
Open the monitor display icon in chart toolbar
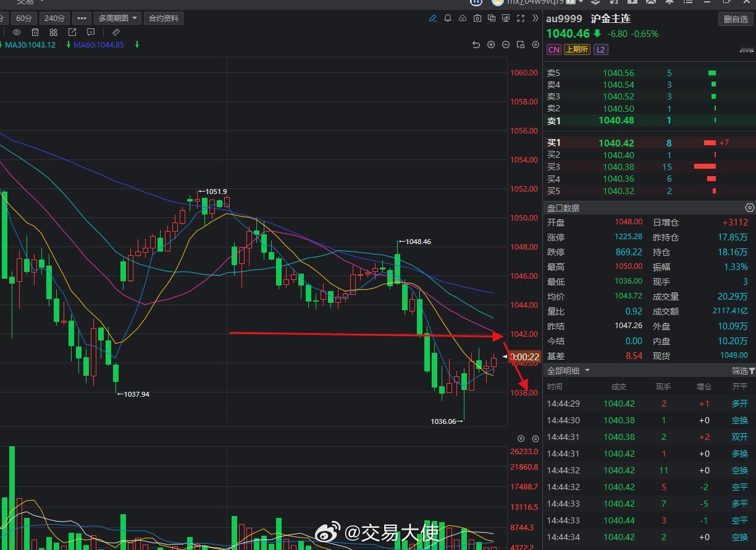pyautogui.click(x=506, y=19)
